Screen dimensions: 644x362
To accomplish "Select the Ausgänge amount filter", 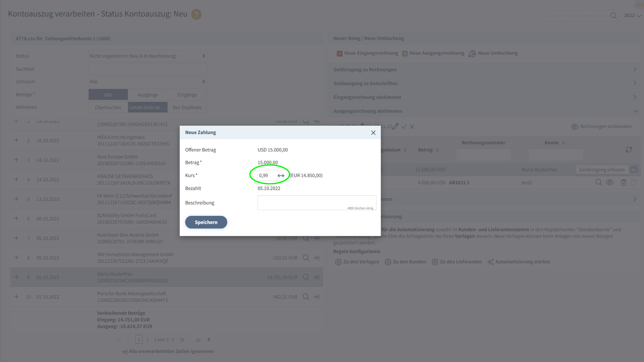I will pos(148,95).
